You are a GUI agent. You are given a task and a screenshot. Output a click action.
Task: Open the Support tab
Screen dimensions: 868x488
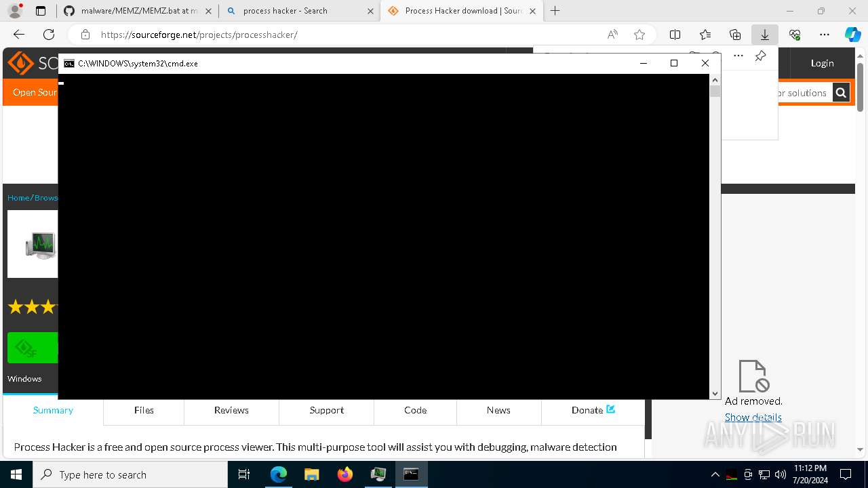coord(327,410)
